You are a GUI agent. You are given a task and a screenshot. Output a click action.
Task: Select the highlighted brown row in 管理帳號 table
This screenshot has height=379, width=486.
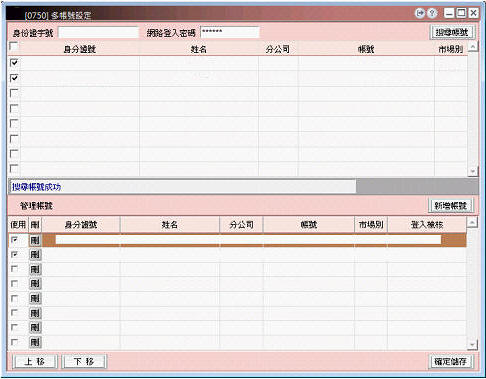click(254, 240)
